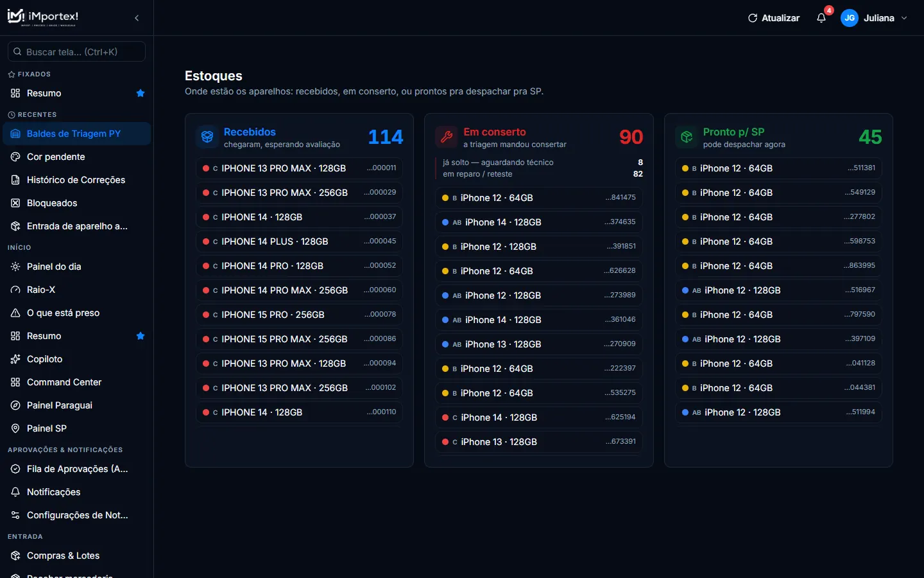The height and width of the screenshot is (578, 924).
Task: Click the Painel SP location pin icon
Action: (15, 428)
